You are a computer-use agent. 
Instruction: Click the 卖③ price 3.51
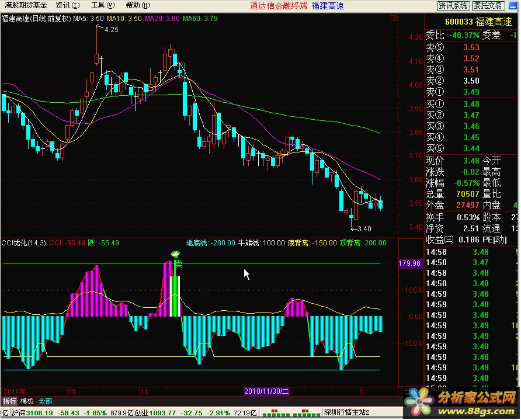click(471, 70)
